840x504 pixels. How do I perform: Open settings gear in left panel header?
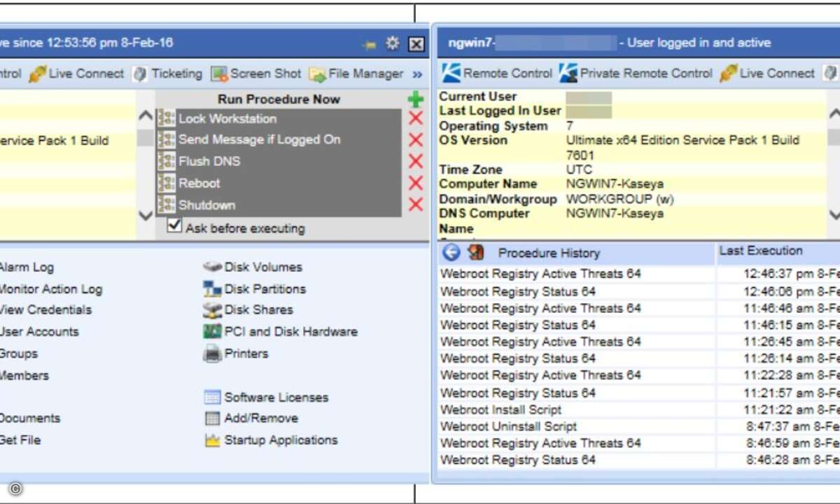(x=393, y=43)
